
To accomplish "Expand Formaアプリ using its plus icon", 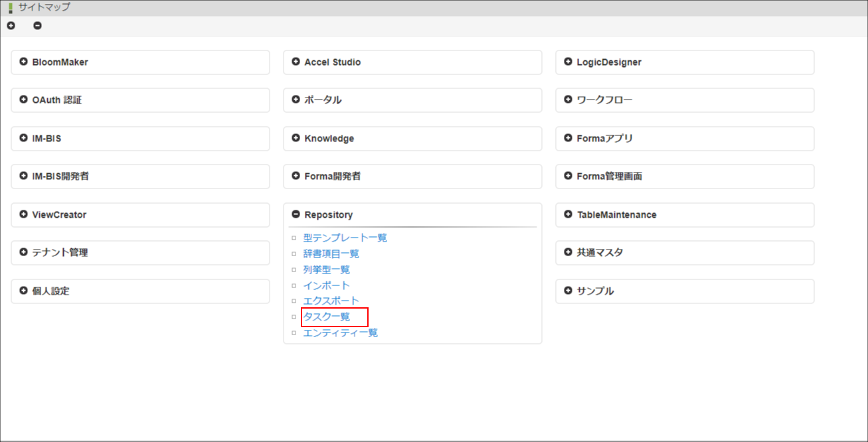I will click(568, 139).
